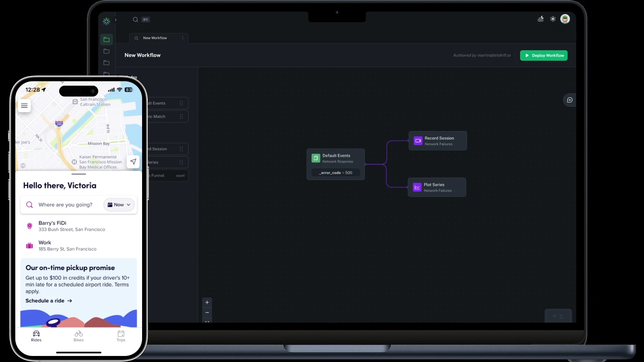This screenshot has width=644, height=362.
Task: Open search with the magnifier icon
Action: [x=135, y=19]
